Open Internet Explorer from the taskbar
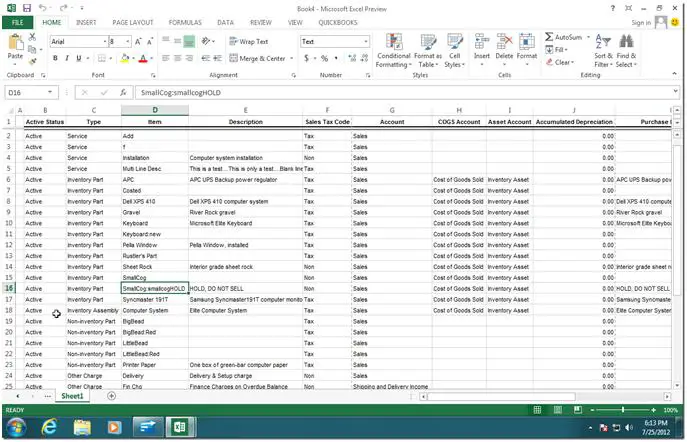The height and width of the screenshot is (442, 687). (49, 426)
